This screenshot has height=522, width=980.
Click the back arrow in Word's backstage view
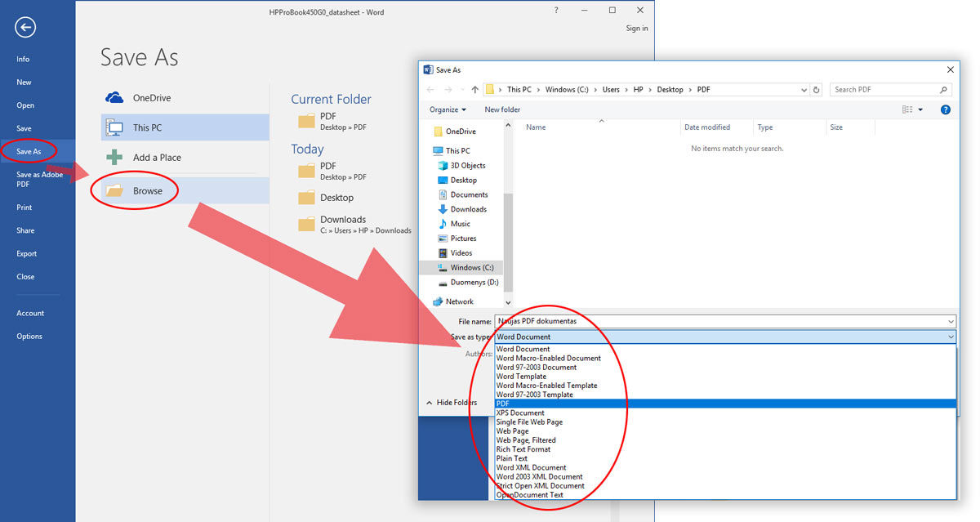pos(25,28)
